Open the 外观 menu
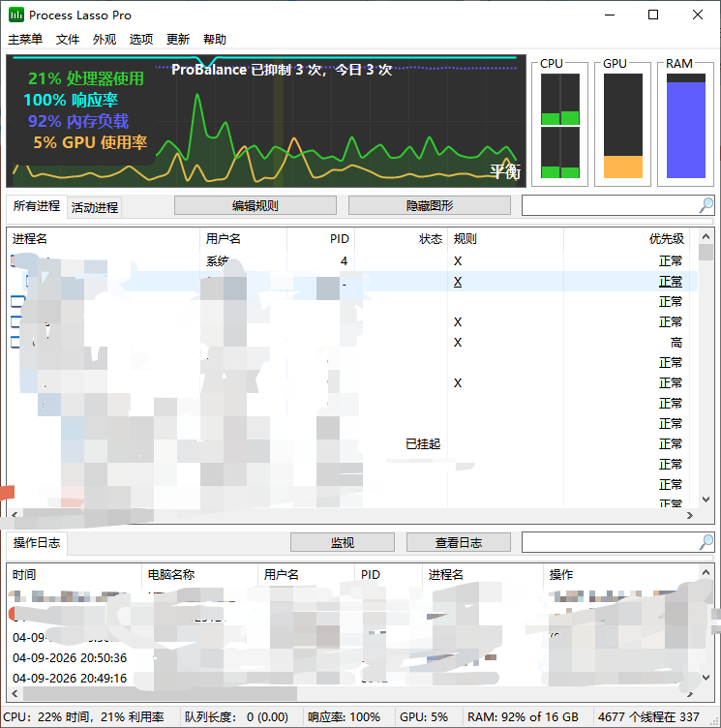This screenshot has width=721, height=728. (105, 40)
